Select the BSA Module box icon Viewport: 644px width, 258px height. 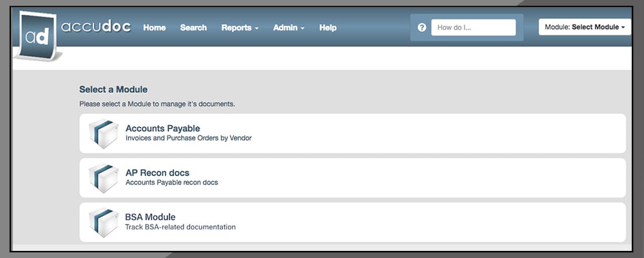(103, 223)
